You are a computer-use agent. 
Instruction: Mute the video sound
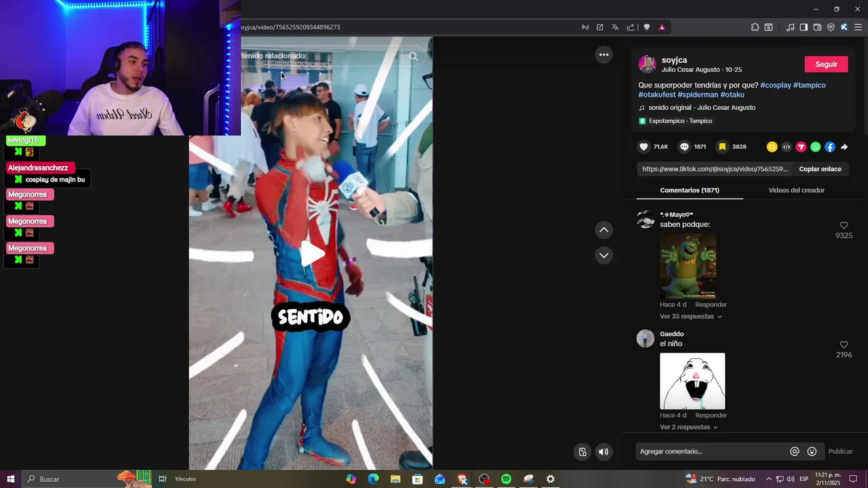click(604, 452)
